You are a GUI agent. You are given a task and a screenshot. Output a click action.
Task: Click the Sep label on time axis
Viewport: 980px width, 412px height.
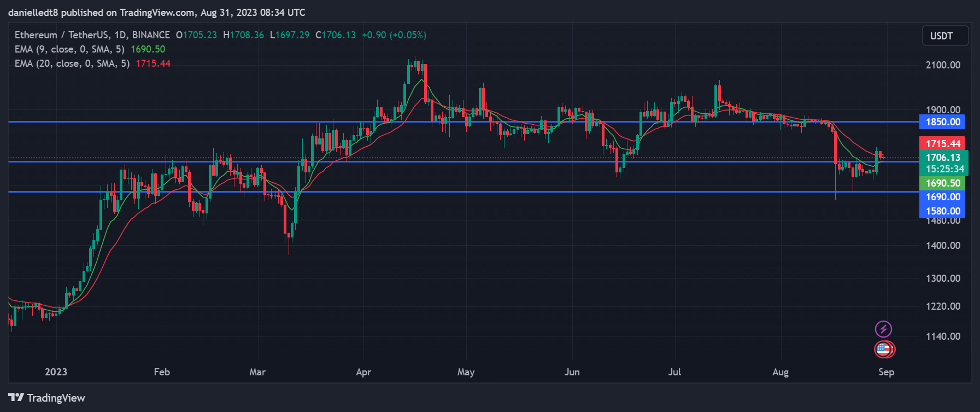(x=886, y=372)
